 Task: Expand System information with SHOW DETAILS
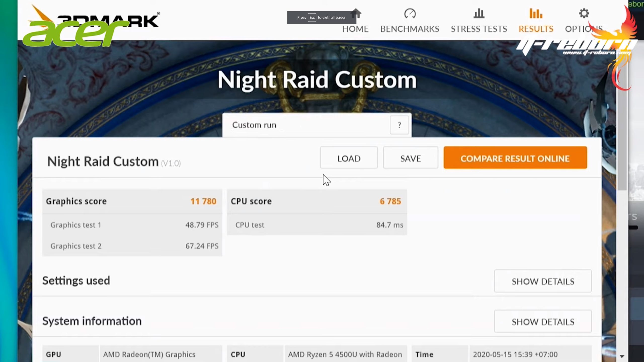pos(543,322)
